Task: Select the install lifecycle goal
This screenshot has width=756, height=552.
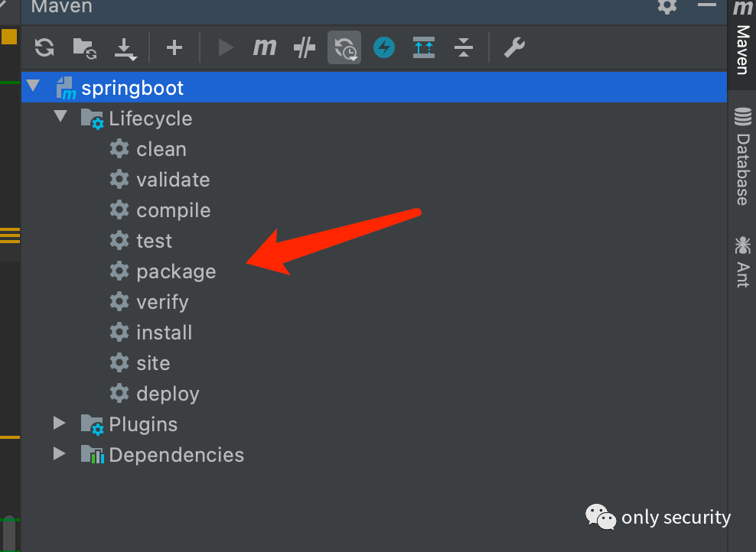Action: tap(164, 333)
